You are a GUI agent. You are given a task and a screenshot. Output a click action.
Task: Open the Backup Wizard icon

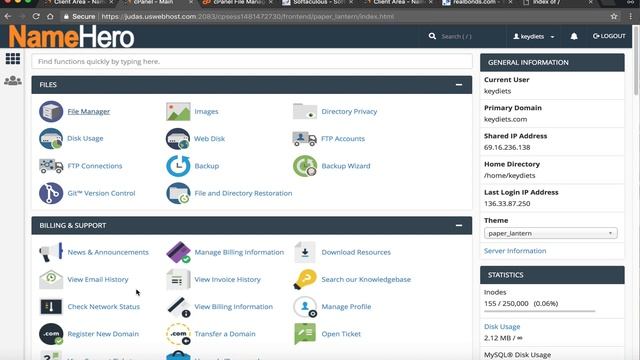pos(305,166)
